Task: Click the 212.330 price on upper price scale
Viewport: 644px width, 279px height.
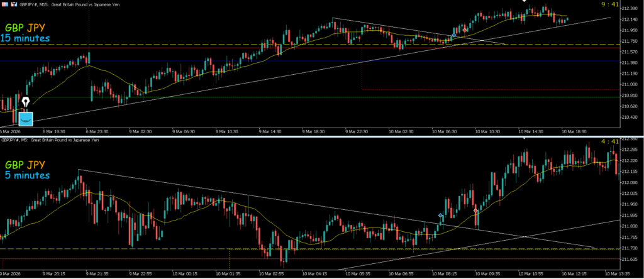Action: click(630, 9)
